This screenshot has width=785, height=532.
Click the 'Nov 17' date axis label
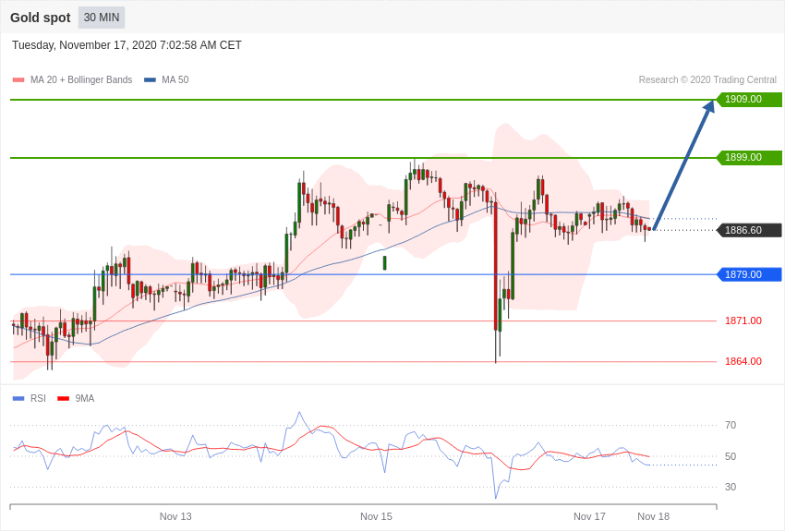pos(589,516)
